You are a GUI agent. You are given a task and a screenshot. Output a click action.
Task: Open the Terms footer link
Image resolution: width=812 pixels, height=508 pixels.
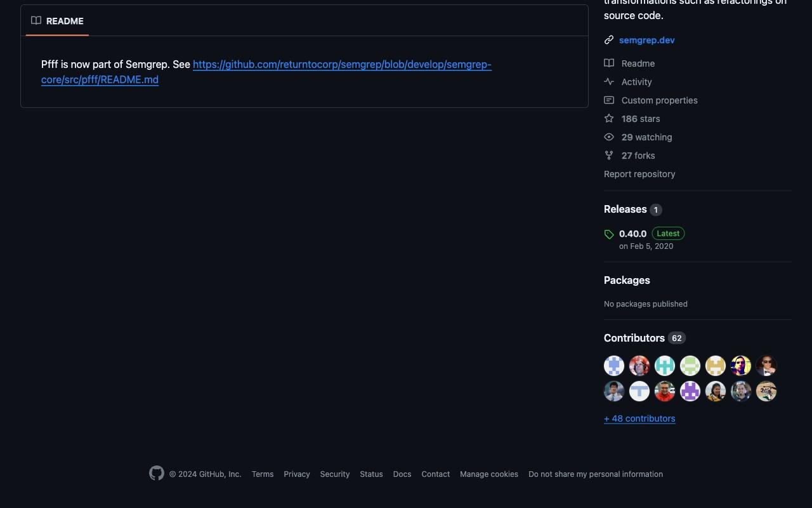tap(263, 474)
